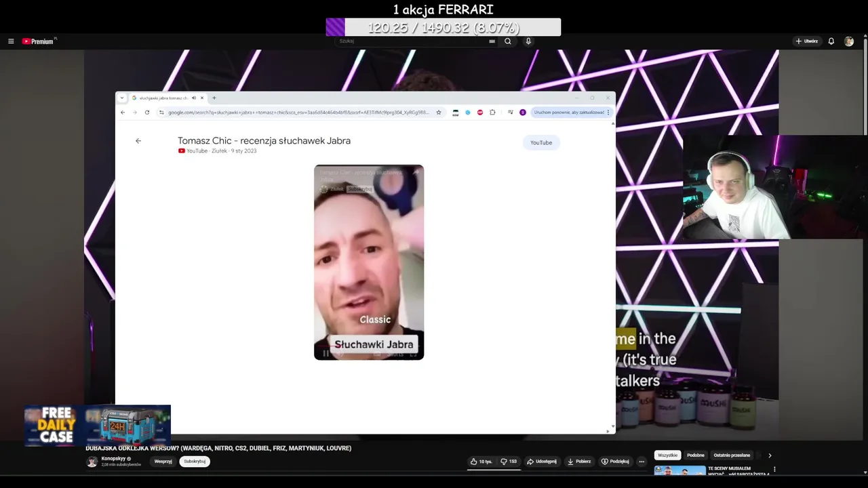This screenshot has height=488, width=868.
Task: Click the google.com address bar URL
Action: (298, 113)
